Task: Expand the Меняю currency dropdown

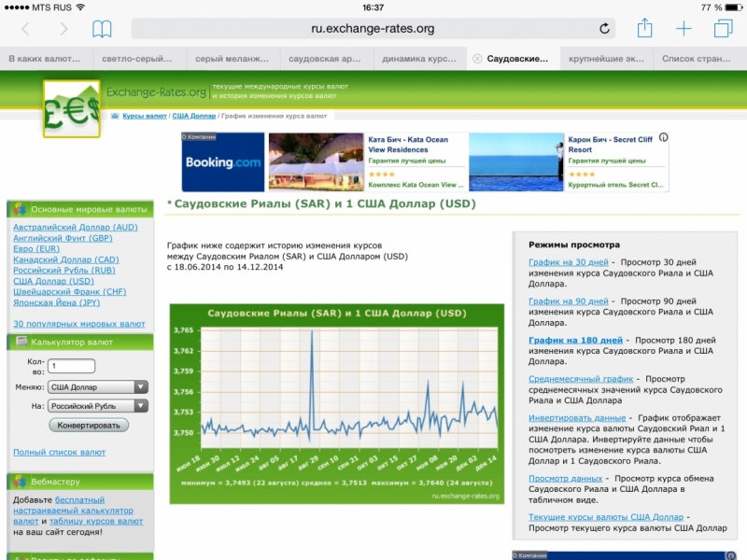Action: click(x=98, y=386)
